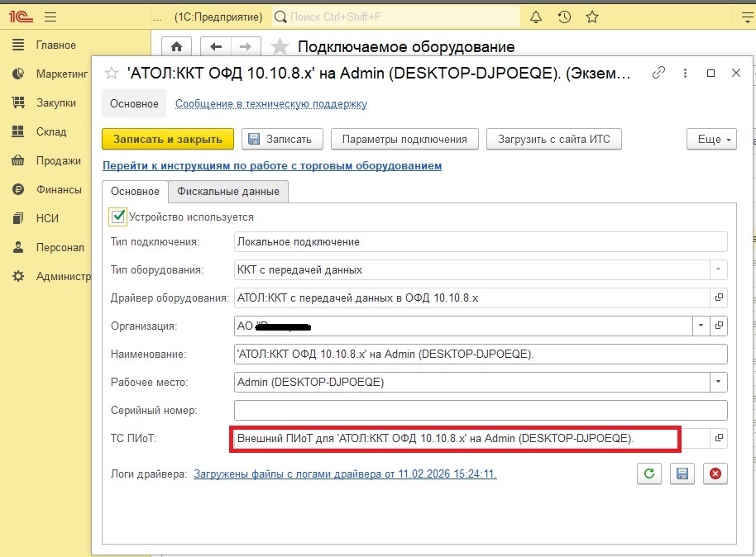Refresh driver logs with green arrow
This screenshot has width=756, height=557.
pos(649,474)
